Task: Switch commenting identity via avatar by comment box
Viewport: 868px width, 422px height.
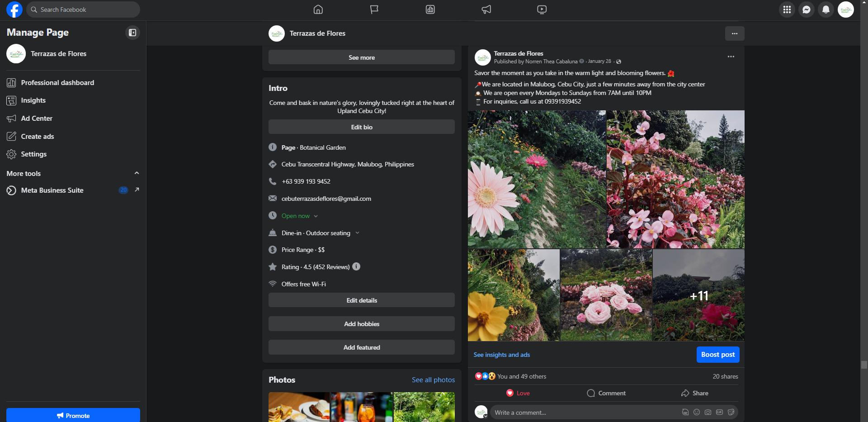Action: point(481,412)
